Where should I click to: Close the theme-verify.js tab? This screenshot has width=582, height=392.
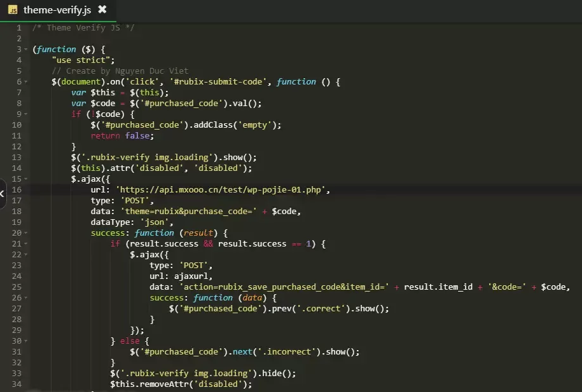click(x=102, y=10)
